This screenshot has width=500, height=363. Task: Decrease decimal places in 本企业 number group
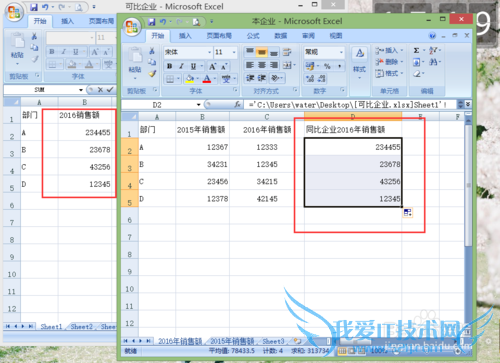pyautogui.click(x=321, y=79)
